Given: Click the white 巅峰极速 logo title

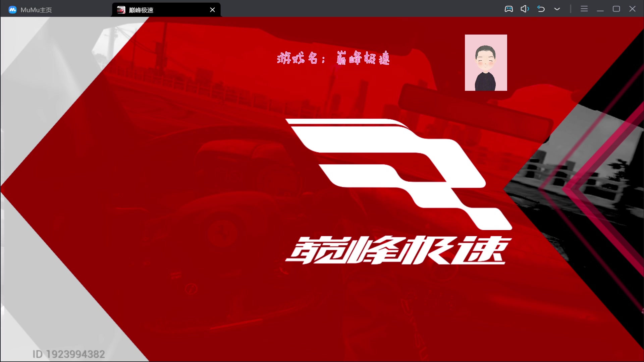Looking at the screenshot, I should click(x=398, y=250).
